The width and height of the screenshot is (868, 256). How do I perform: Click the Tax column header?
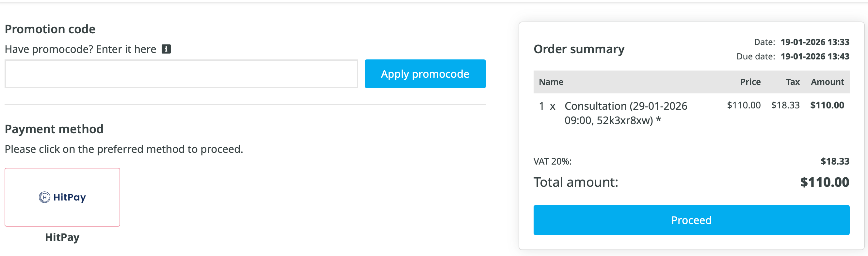click(x=793, y=82)
